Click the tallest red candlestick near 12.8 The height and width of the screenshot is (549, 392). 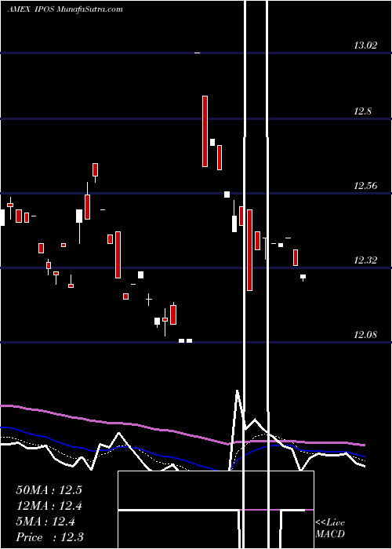click(205, 131)
